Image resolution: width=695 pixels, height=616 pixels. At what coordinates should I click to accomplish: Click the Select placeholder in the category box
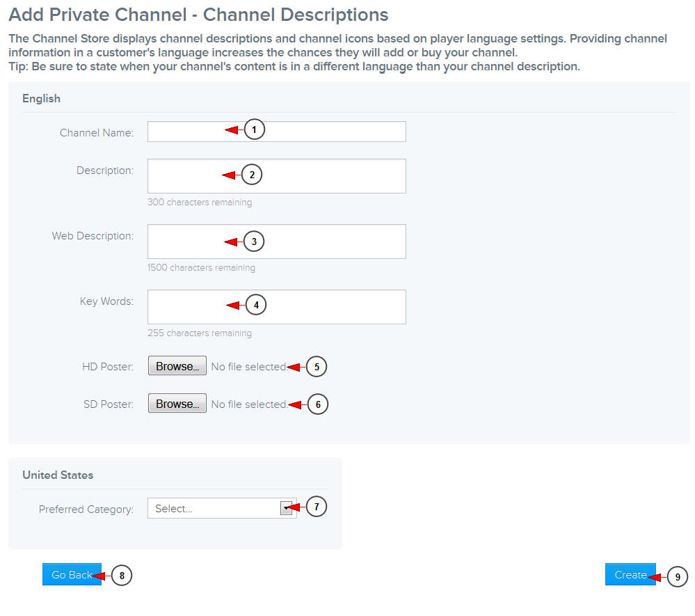[x=174, y=508]
